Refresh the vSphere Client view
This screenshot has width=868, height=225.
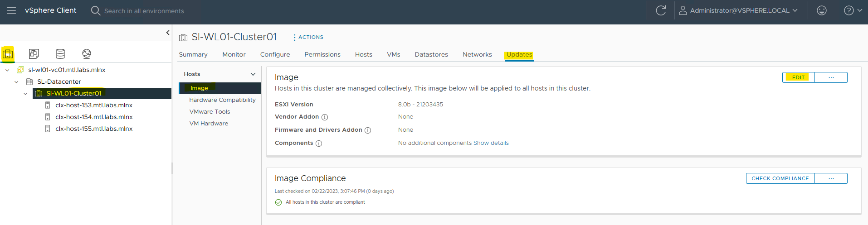point(661,10)
